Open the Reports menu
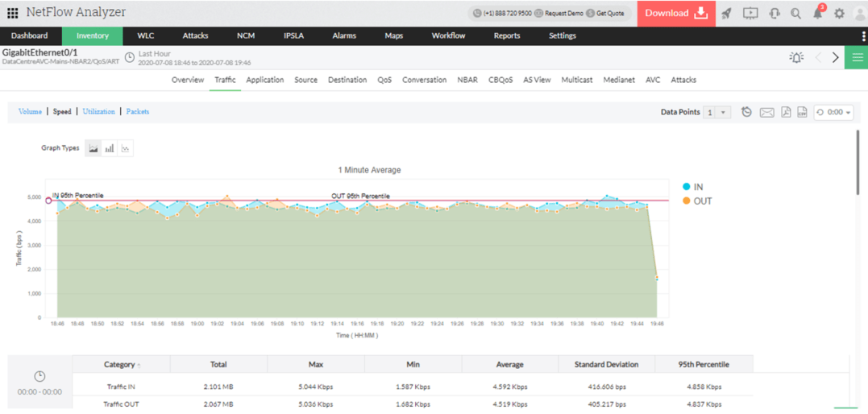 (x=506, y=35)
